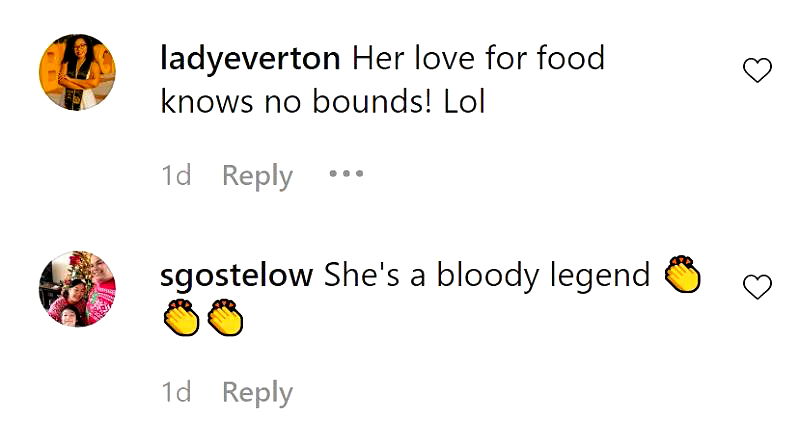Click the text "Her love for food"

click(479, 59)
